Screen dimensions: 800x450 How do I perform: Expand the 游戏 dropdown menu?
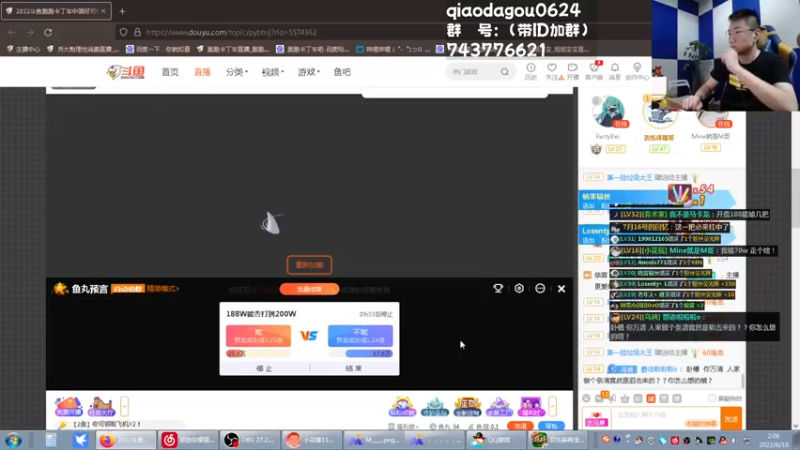point(309,72)
